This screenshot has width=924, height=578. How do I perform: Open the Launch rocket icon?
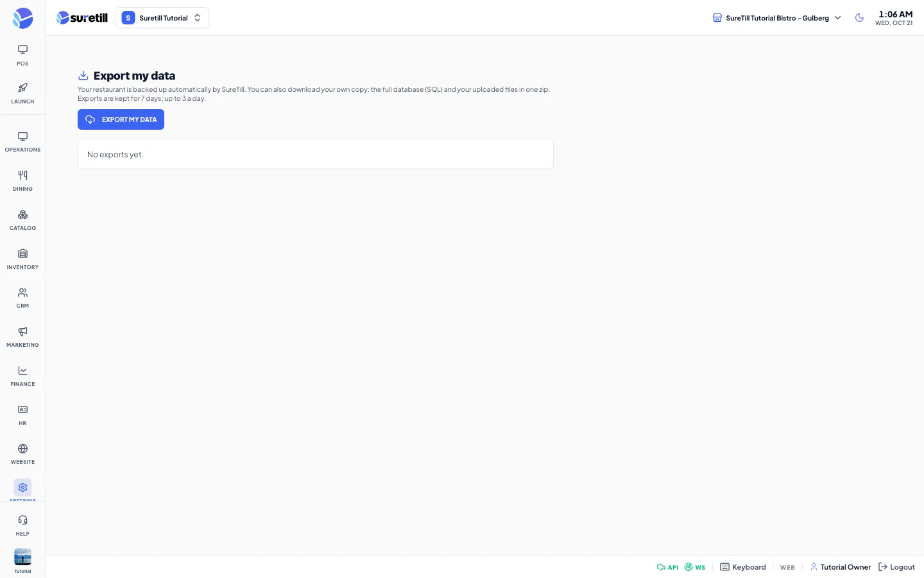(x=22, y=93)
